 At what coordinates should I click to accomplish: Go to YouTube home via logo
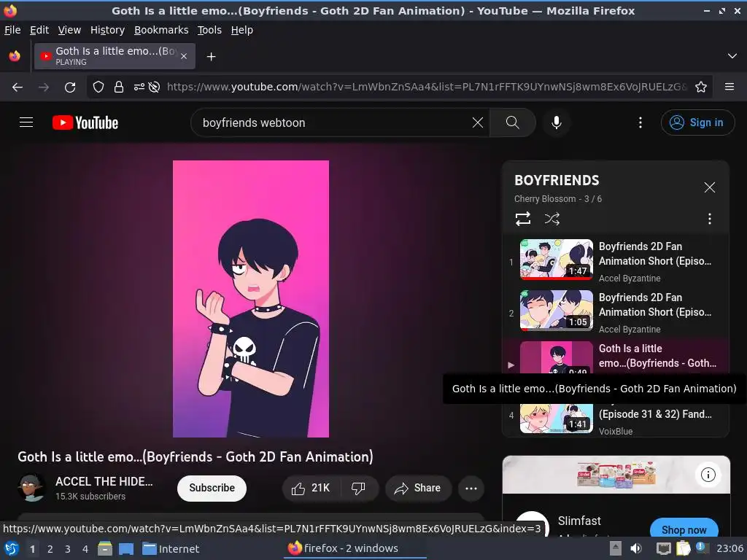point(85,122)
